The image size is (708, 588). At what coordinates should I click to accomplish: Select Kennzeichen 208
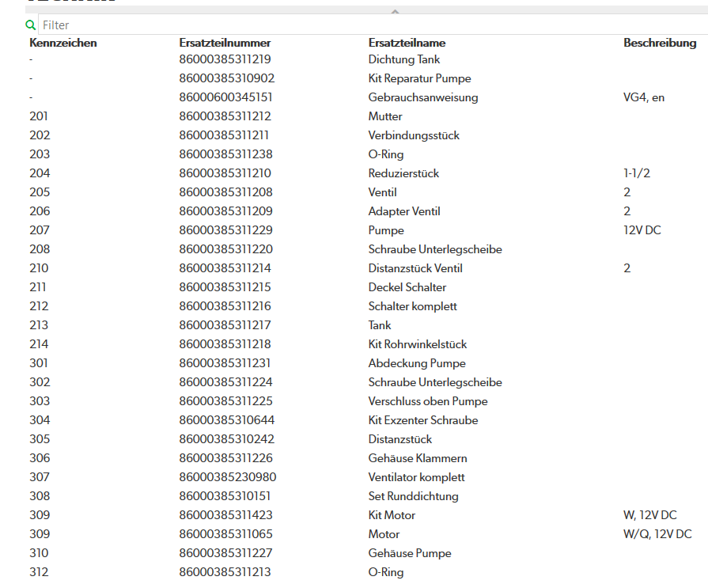click(40, 248)
